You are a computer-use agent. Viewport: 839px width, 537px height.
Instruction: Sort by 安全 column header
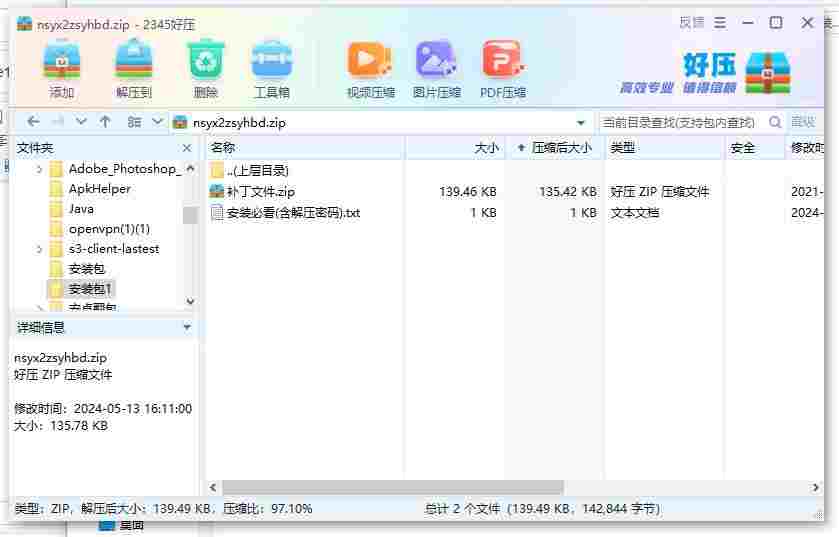pyautogui.click(x=754, y=148)
